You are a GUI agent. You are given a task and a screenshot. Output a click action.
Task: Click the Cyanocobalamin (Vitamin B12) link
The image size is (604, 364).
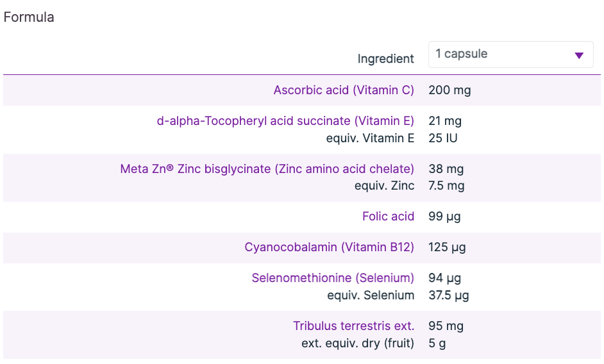tap(329, 247)
